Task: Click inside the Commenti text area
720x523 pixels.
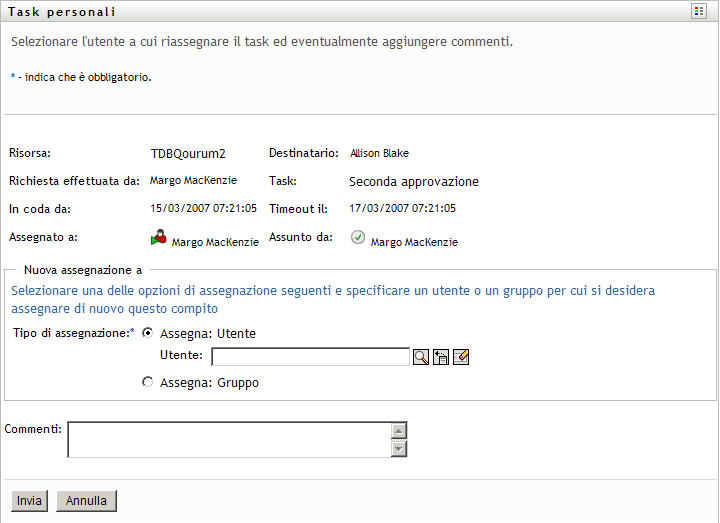Action: coord(228,439)
